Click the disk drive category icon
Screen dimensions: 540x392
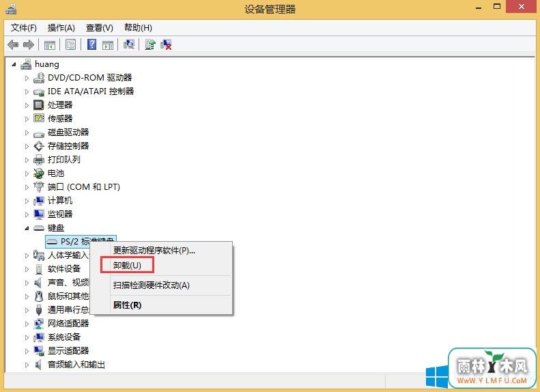click(38, 133)
